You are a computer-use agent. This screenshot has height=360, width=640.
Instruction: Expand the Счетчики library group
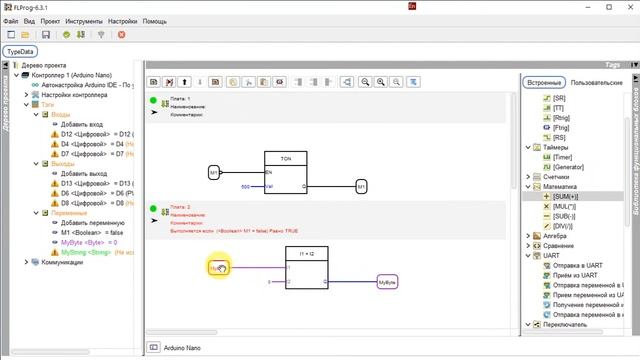[x=528, y=177]
